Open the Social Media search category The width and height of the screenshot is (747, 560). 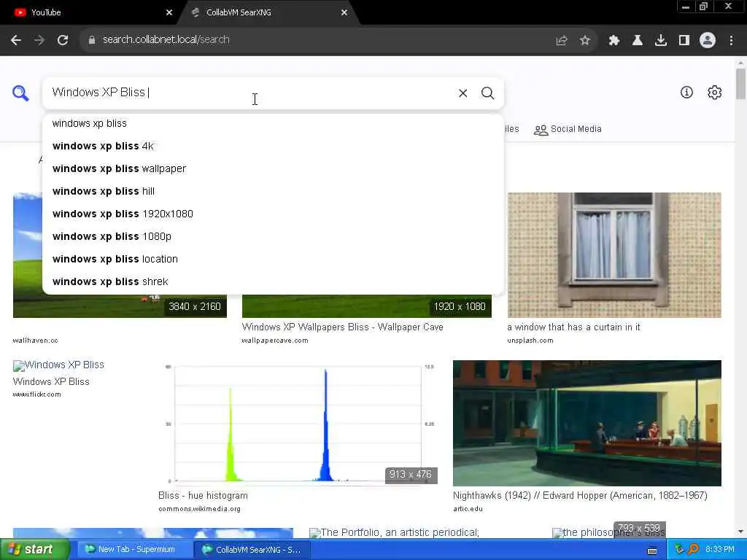pyautogui.click(x=568, y=129)
